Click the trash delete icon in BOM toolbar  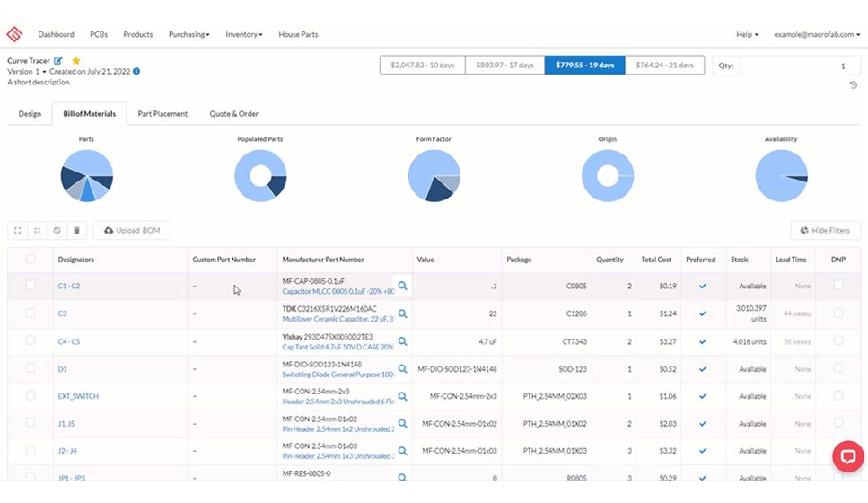(x=77, y=231)
